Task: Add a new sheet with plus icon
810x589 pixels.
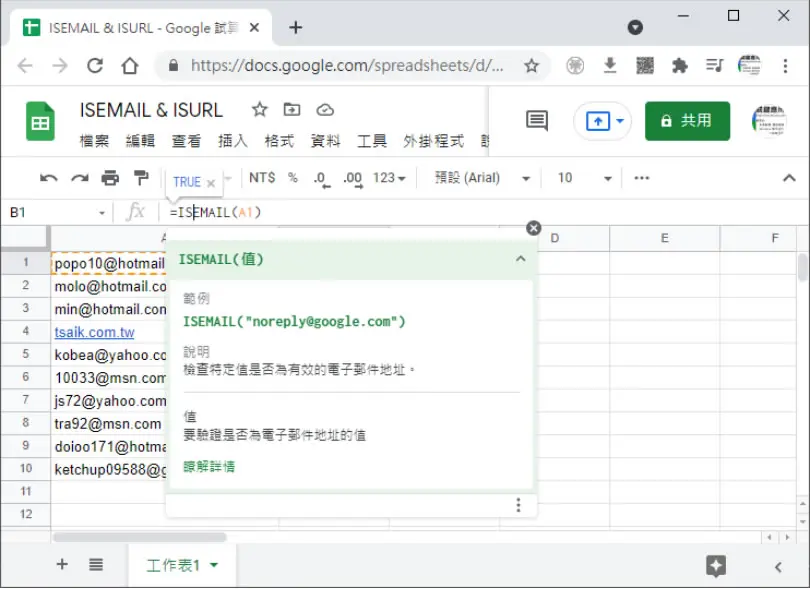Action: 62,564
